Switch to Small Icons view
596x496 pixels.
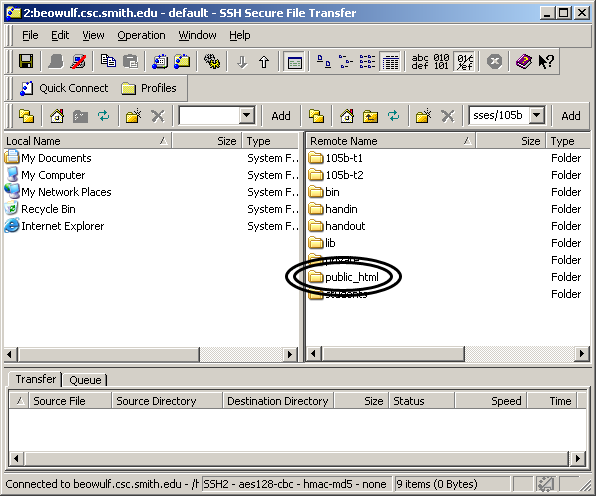346,61
